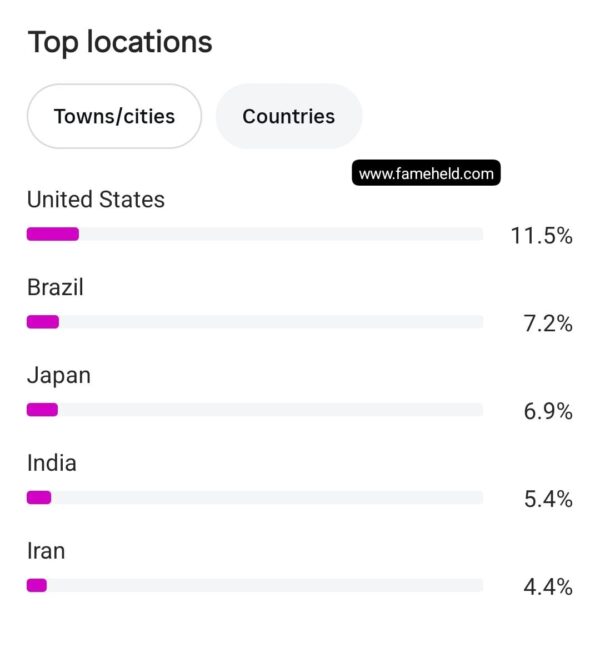
Task: Select the Iran country label
Action: 46,551
